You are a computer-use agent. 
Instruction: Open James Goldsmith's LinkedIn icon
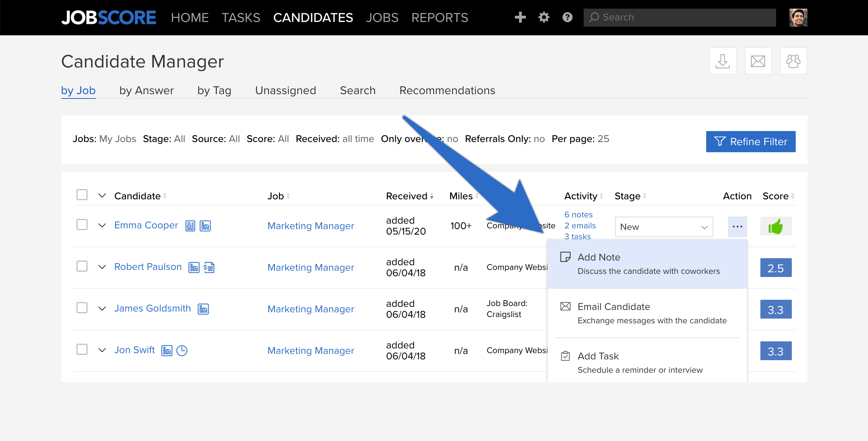(203, 309)
